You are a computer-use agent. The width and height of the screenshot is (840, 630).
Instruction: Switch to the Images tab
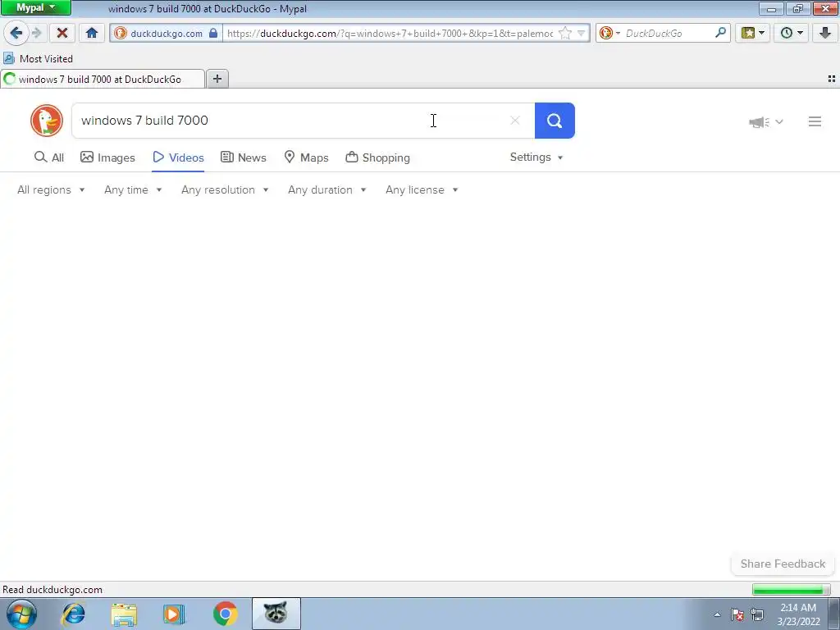tap(107, 157)
